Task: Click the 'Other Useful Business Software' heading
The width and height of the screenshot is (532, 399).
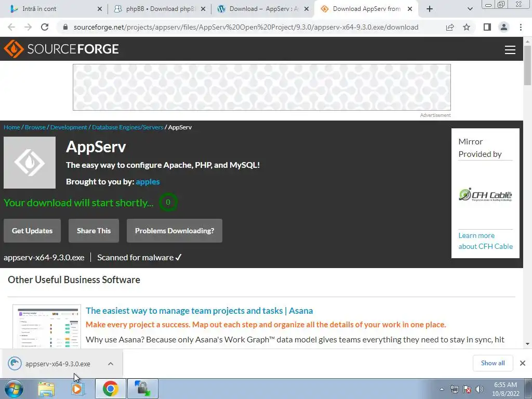Action: point(74,280)
